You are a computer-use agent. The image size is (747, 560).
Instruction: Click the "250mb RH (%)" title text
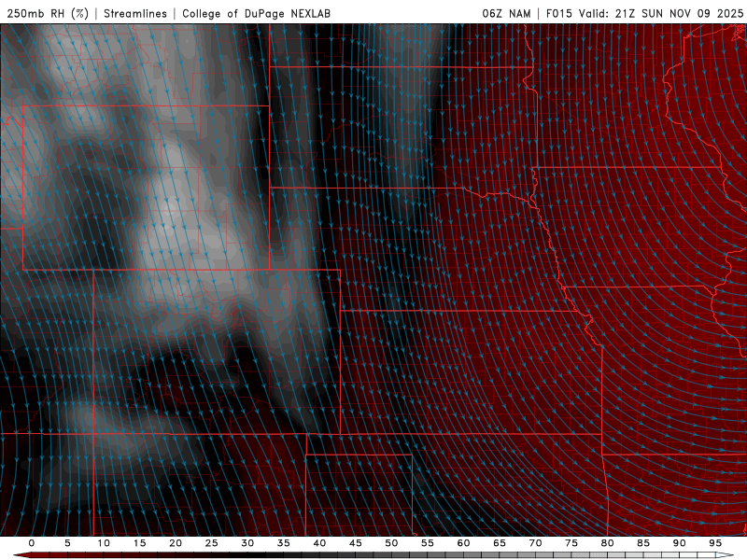point(48,13)
